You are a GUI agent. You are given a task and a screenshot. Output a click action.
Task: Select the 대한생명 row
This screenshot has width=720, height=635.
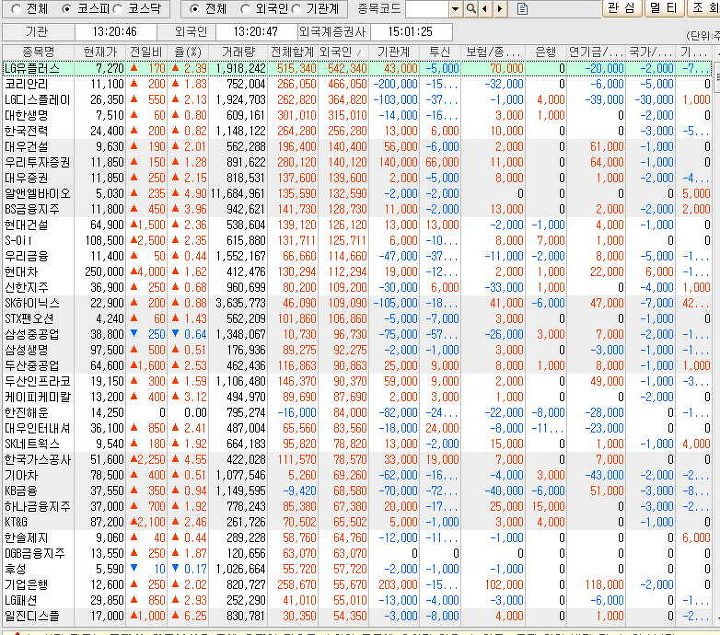pyautogui.click(x=357, y=115)
